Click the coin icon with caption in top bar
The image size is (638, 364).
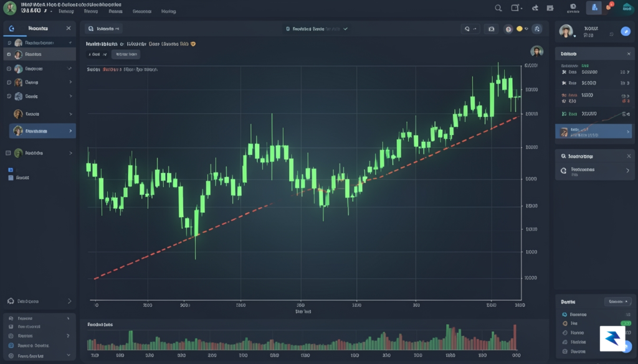click(573, 8)
